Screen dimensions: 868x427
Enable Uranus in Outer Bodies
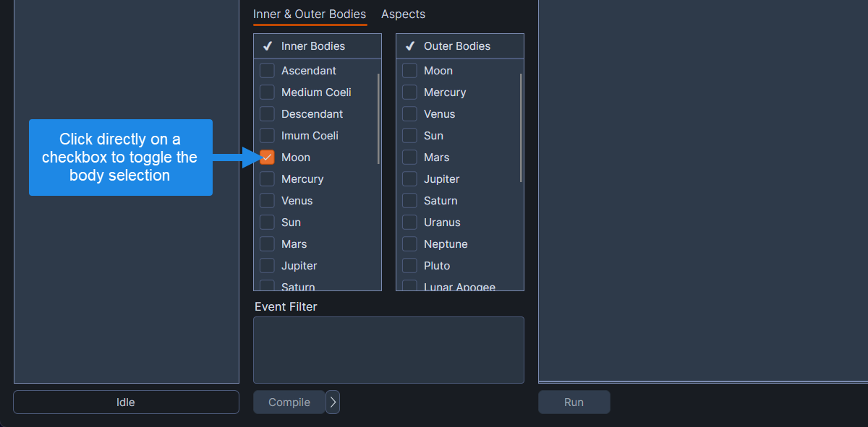click(x=409, y=222)
